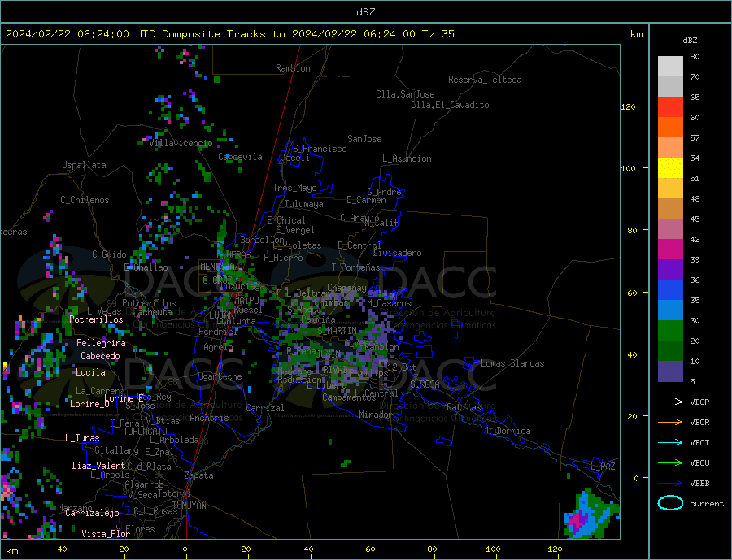Click the 'Cabecedo' map label
Viewport: 732px width, 560px height.
pos(100,356)
